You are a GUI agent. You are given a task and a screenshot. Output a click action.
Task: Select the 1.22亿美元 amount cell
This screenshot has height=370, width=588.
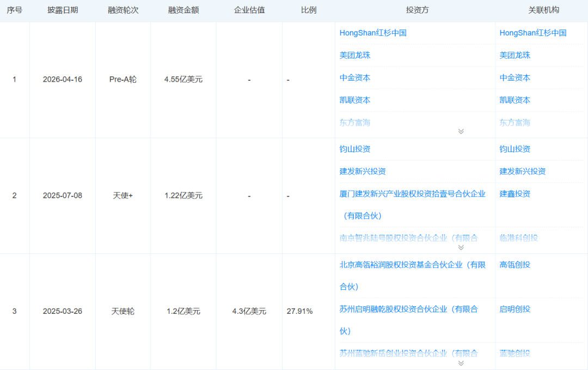183,196
